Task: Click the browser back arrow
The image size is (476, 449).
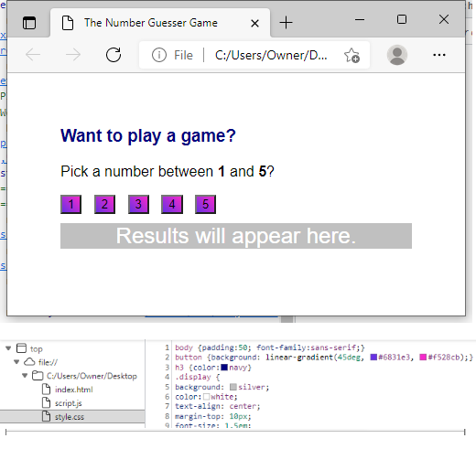Action: coord(33,55)
